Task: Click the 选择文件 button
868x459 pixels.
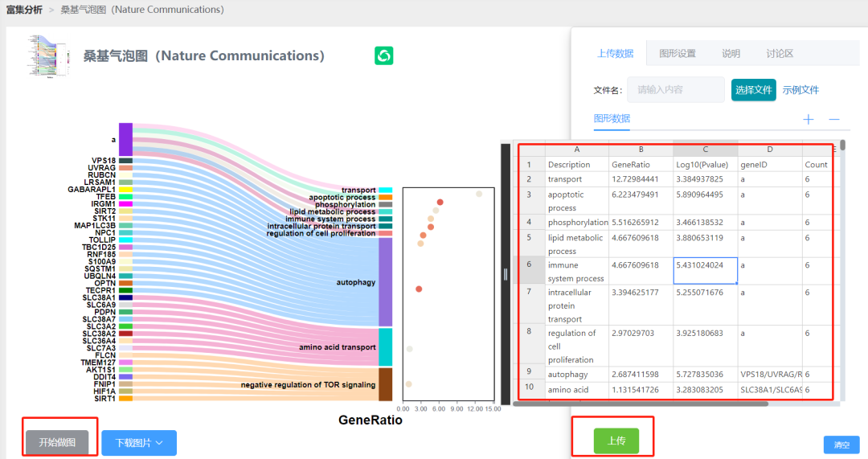Action: 753,90
